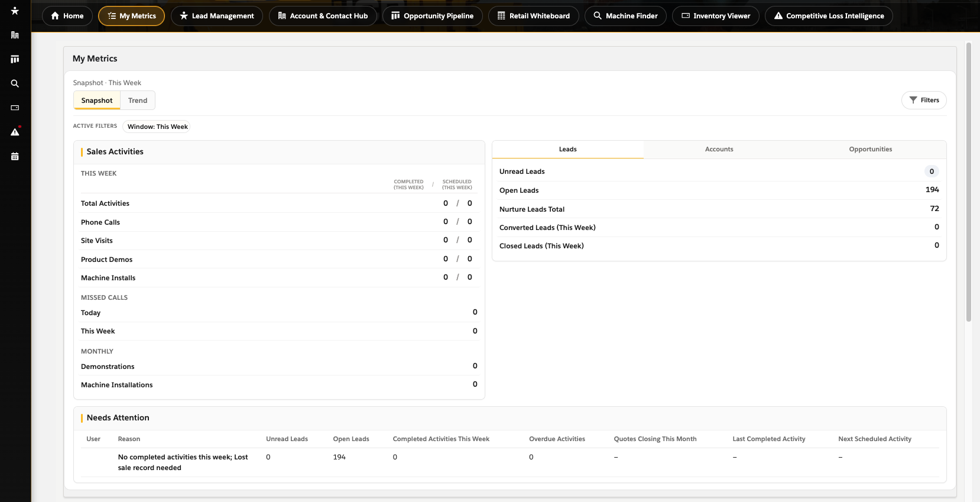Select the Opportunities tab
This screenshot has height=502, width=980.
point(871,150)
